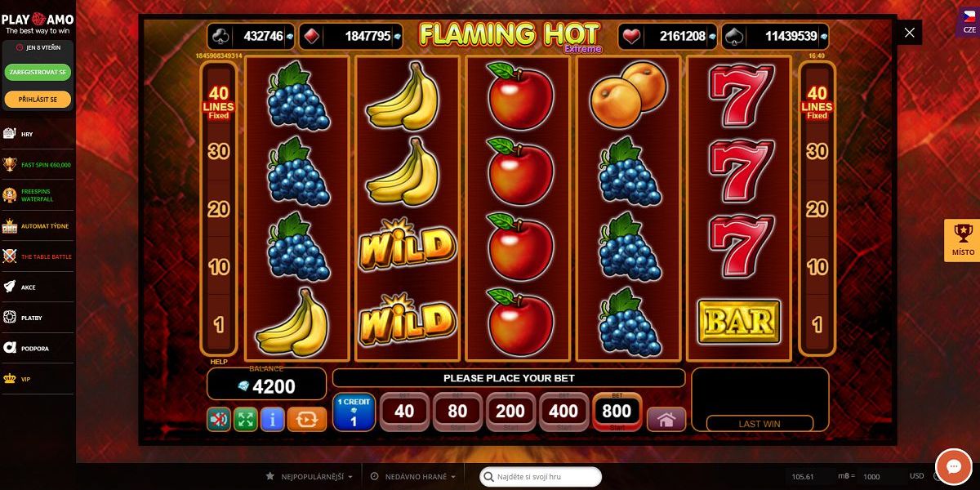
Task: Select the 800 bet button
Action: tap(617, 412)
